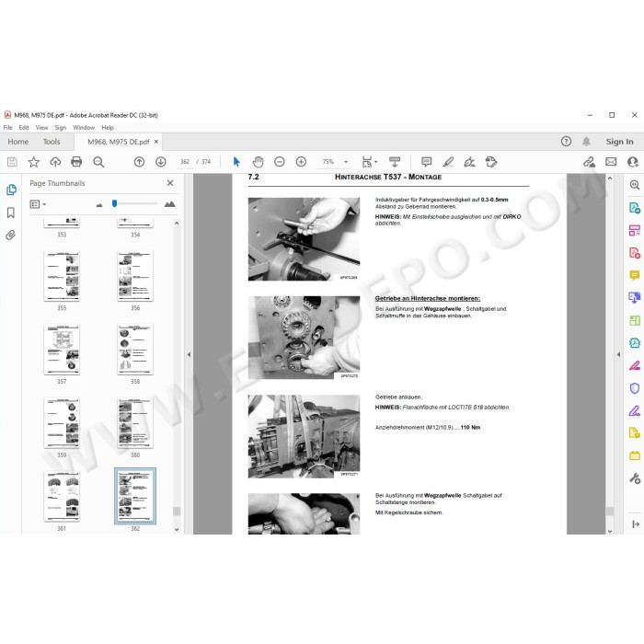
Task: Open the thumbnail options dropdown
Action: pos(38,204)
